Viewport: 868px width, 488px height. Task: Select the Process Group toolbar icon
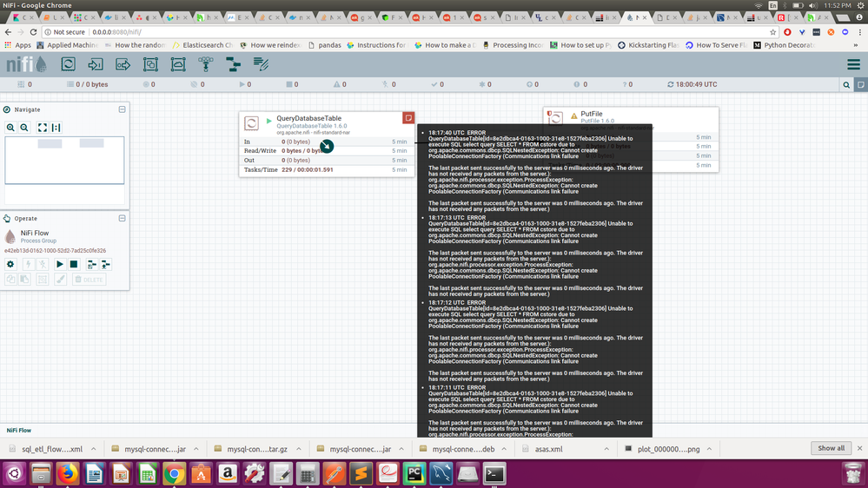point(150,64)
